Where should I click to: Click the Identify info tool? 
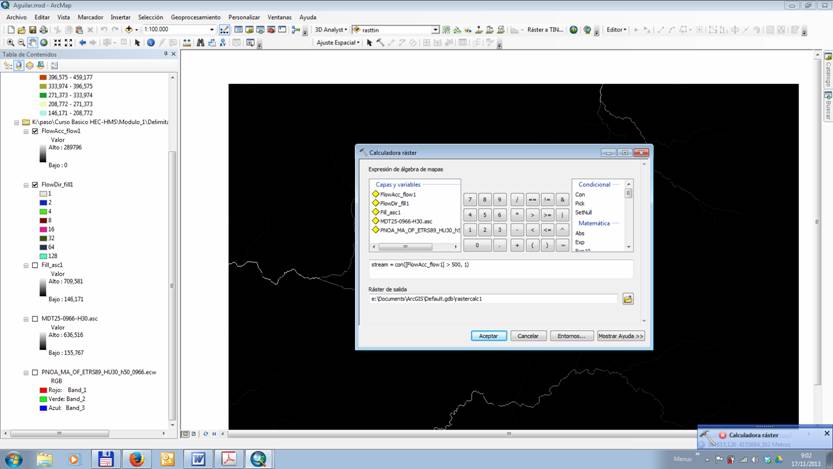(151, 43)
